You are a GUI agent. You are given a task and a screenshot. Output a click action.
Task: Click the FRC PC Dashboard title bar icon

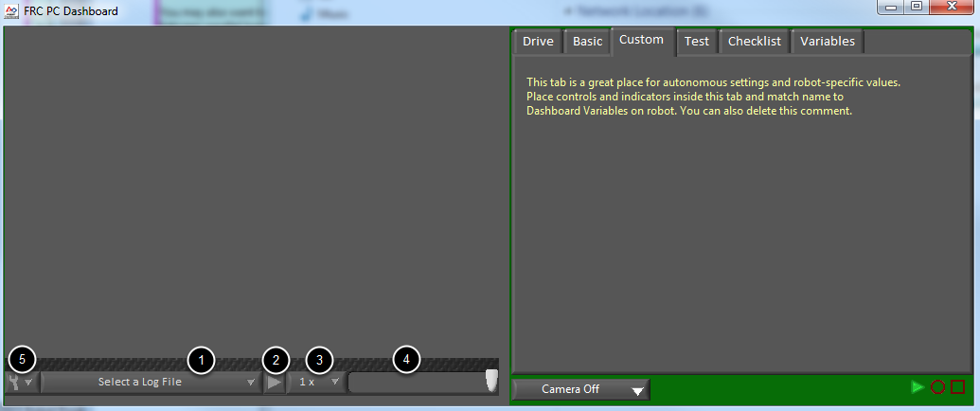click(12, 10)
